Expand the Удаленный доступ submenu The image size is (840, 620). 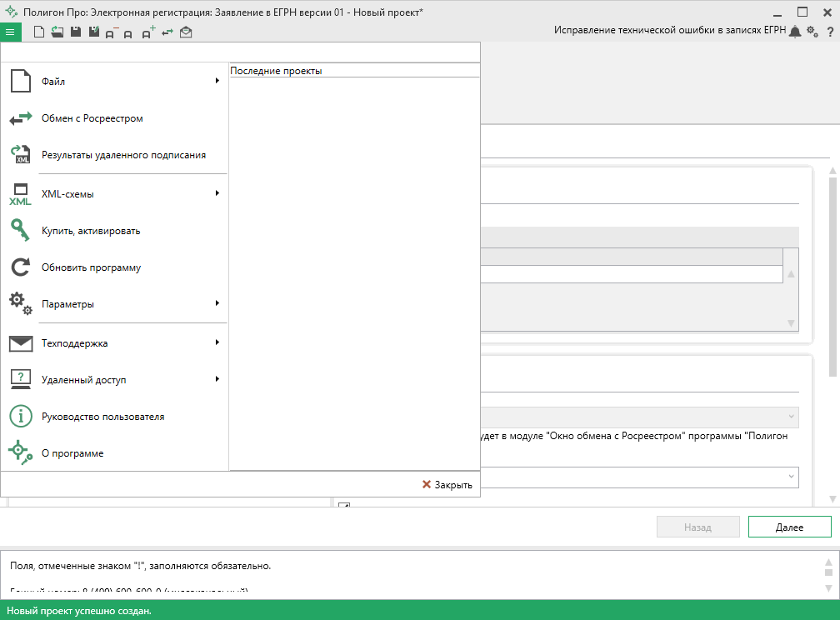pyautogui.click(x=115, y=380)
